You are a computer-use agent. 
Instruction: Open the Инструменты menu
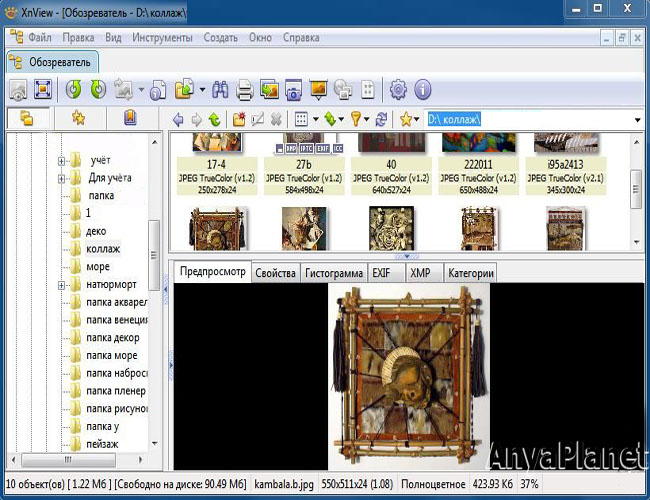pyautogui.click(x=160, y=38)
